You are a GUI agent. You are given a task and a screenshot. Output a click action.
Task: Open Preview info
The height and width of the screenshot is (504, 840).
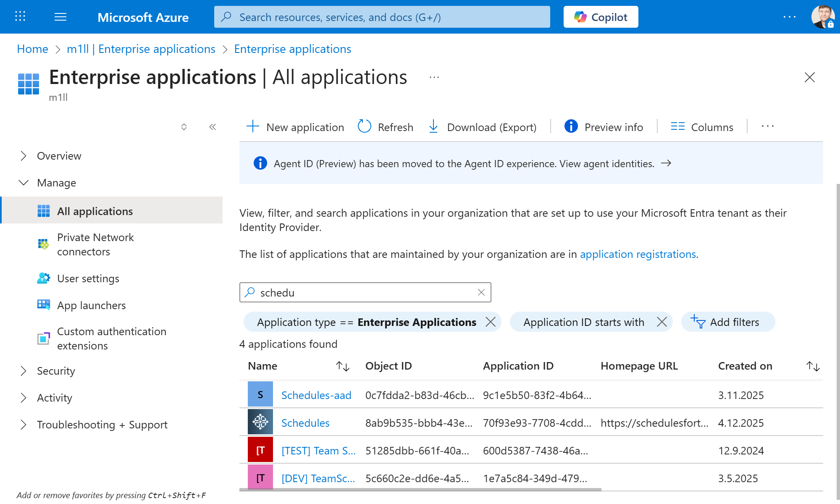click(x=604, y=127)
